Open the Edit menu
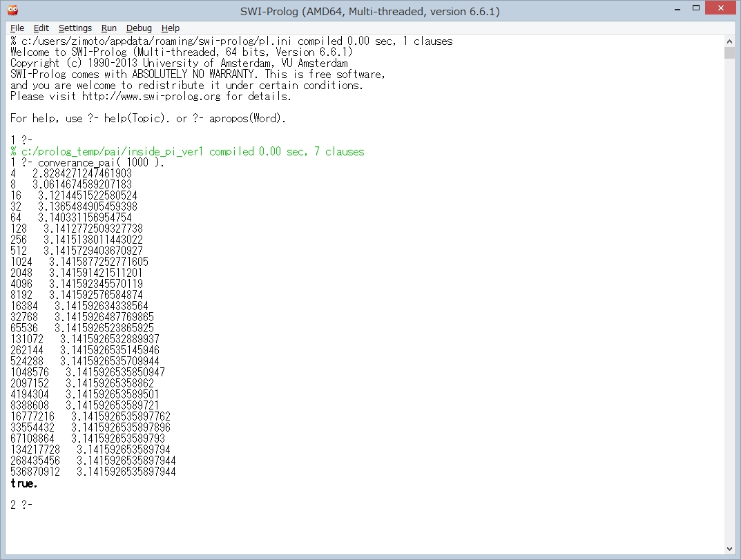Screen dimensions: 741x560 point(41,28)
